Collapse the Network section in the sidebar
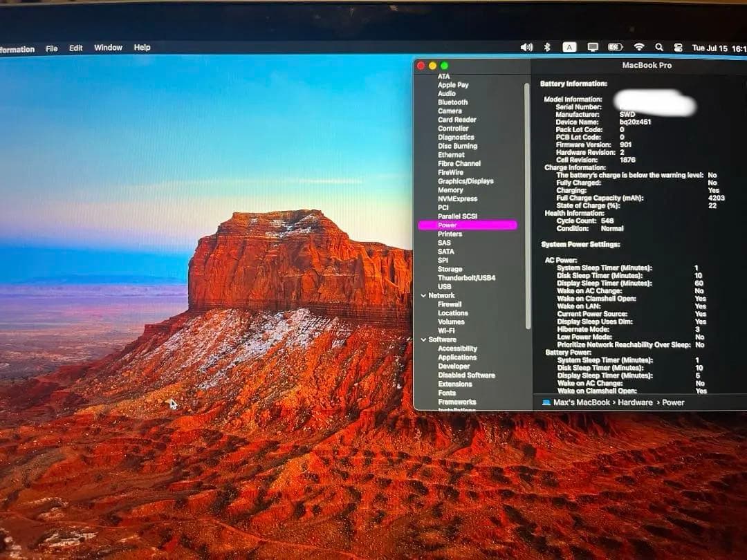 pyautogui.click(x=424, y=295)
